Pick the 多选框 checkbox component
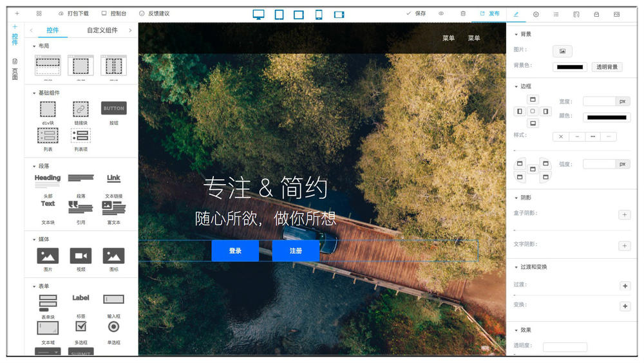The height and width of the screenshot is (363, 644). coord(81,326)
